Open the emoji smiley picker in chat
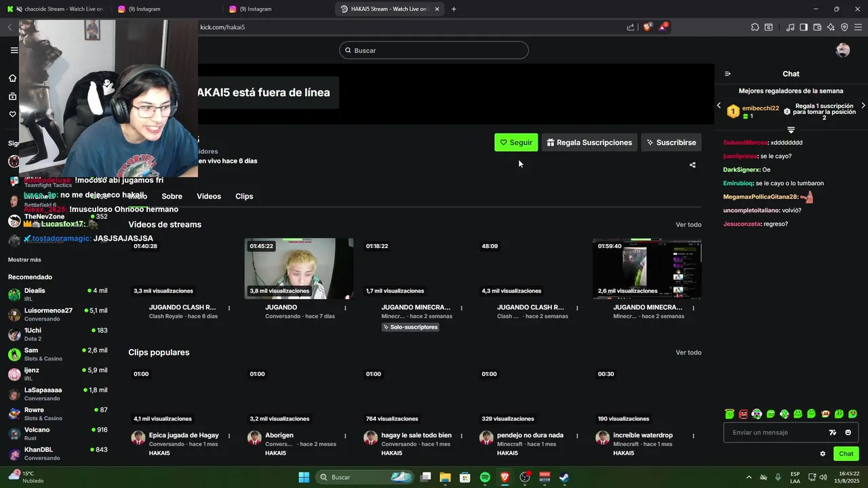This screenshot has width=868, height=488. pos(848,432)
